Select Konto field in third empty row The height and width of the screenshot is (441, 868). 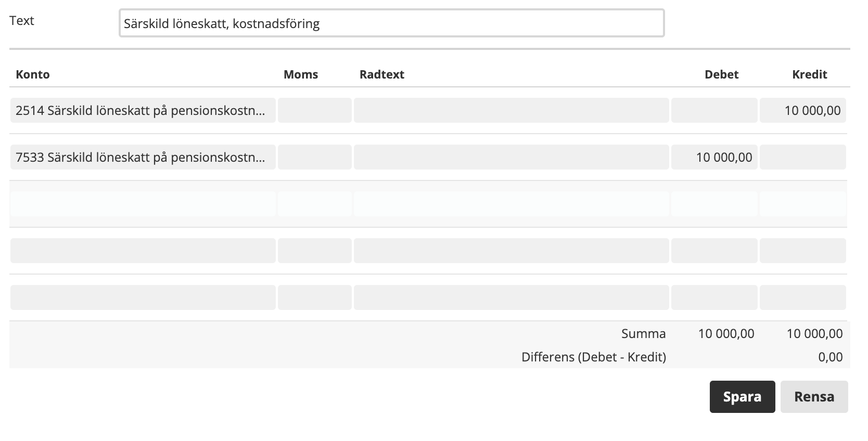click(143, 204)
